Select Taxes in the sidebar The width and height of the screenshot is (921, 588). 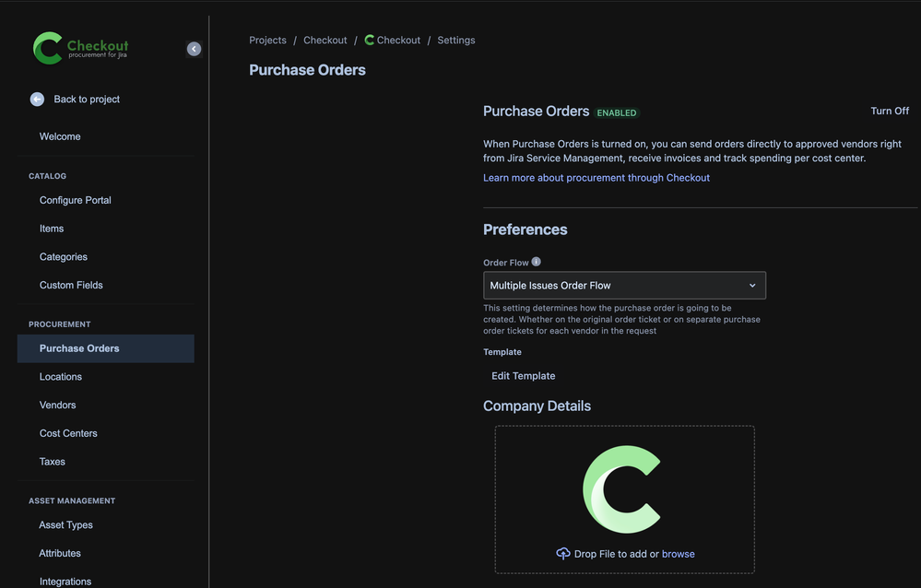pyautogui.click(x=53, y=462)
